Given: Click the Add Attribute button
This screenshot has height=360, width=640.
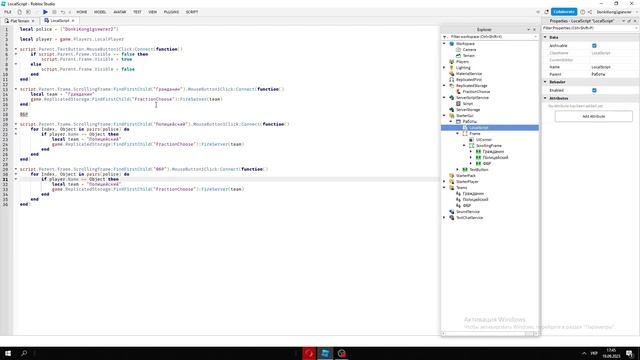Looking at the screenshot, I should point(593,116).
